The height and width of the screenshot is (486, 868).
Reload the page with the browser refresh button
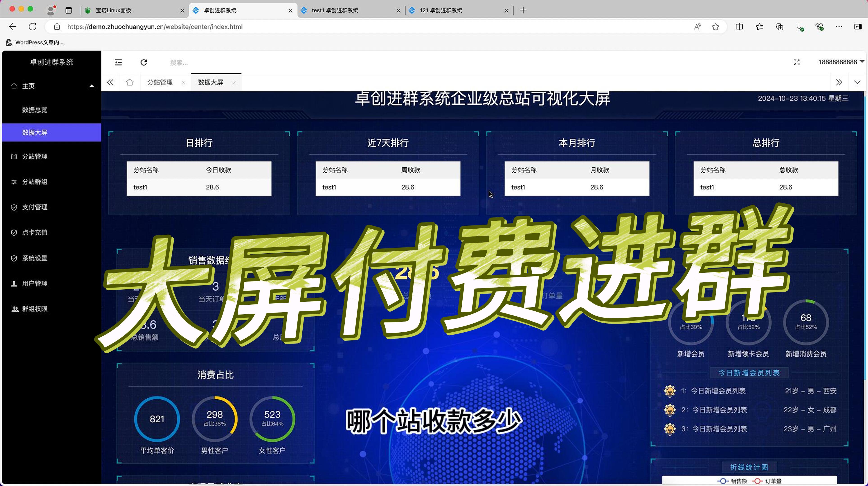[32, 27]
